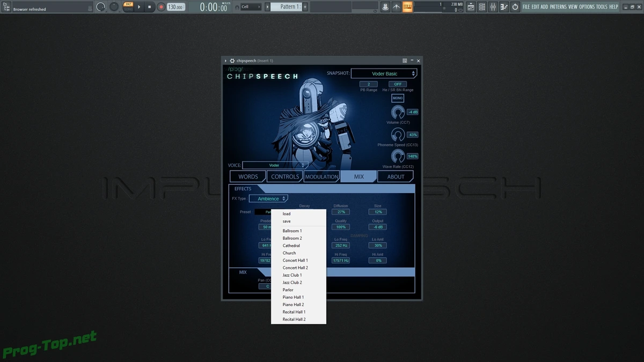Arm the record button
Screen dimensions: 644x362
[161, 7]
